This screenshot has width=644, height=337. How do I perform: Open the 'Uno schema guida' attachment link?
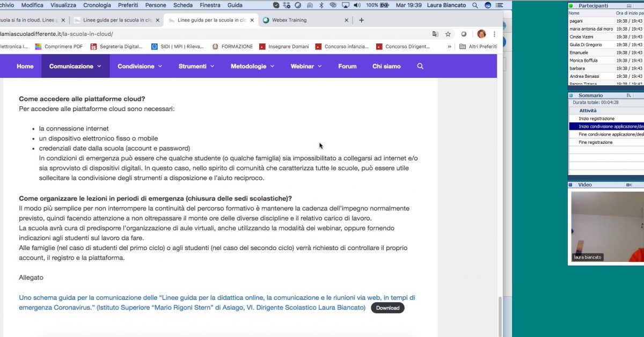pos(217,303)
